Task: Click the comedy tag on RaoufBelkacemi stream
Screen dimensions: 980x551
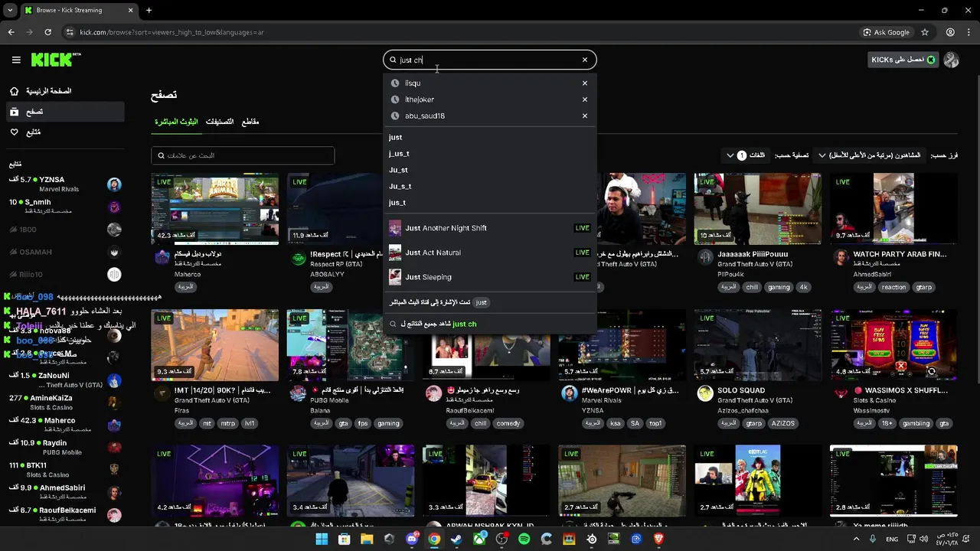Action: (x=508, y=423)
